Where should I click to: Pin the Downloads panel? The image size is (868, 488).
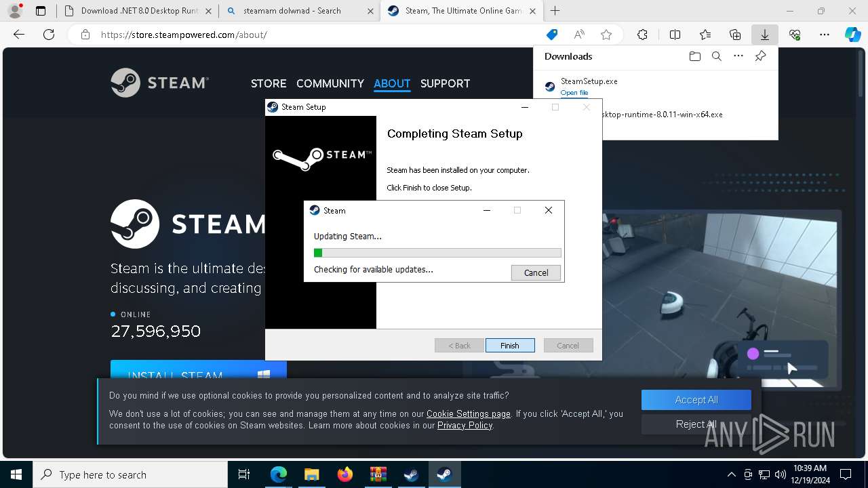coord(760,56)
